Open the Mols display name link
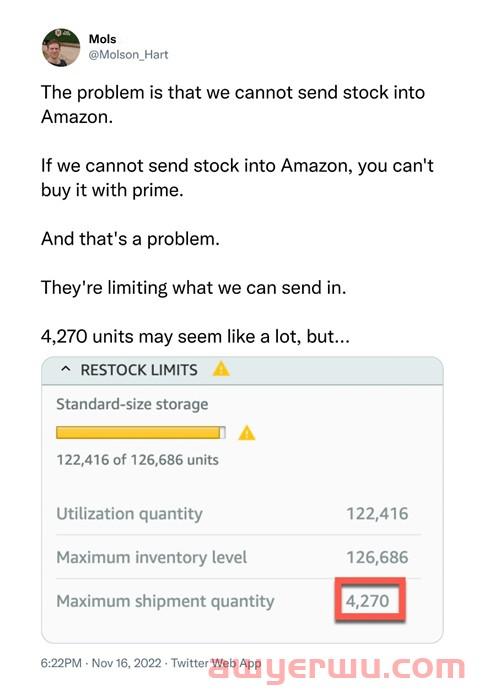Viewport: 484px width, 698px height. pyautogui.click(x=102, y=39)
